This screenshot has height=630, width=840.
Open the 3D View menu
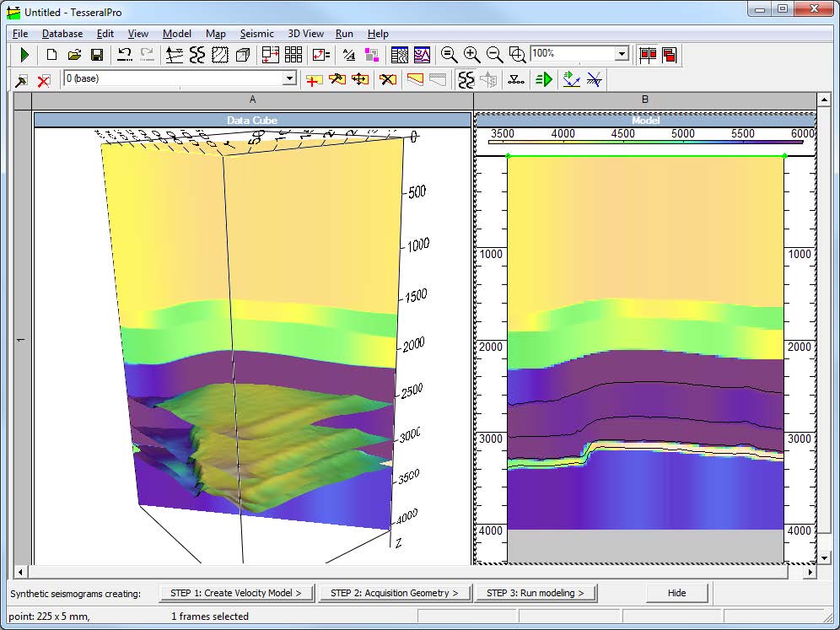tap(305, 34)
